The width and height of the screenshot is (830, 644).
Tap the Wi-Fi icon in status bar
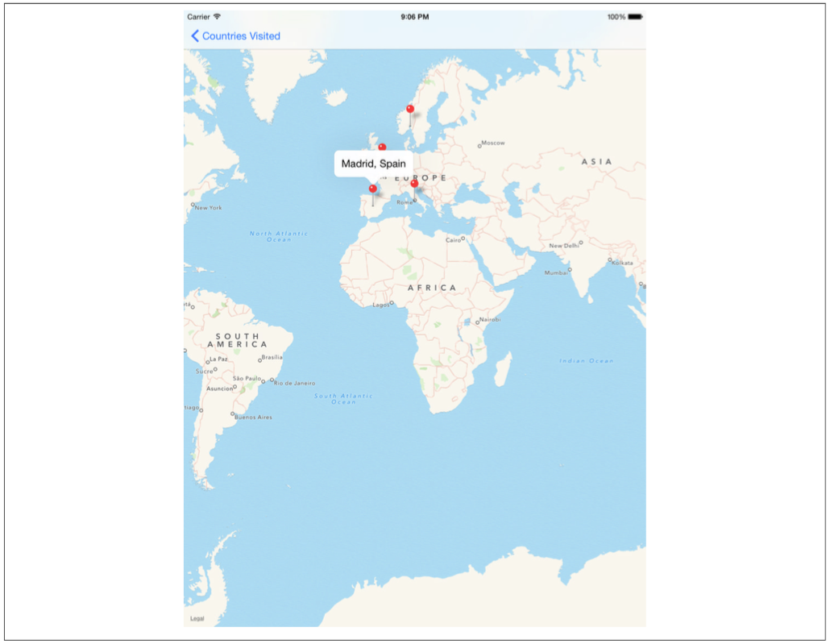tap(217, 17)
